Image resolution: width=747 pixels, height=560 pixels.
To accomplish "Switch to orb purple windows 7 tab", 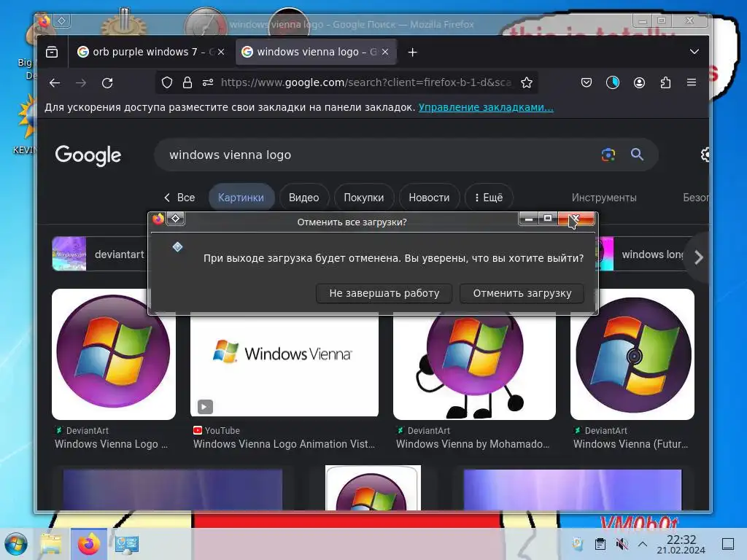I will 151,52.
